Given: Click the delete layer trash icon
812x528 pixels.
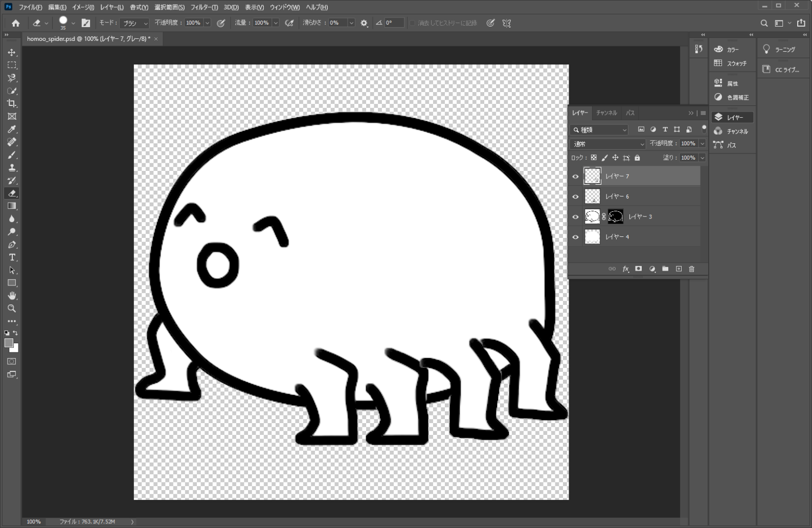Looking at the screenshot, I should [x=691, y=269].
